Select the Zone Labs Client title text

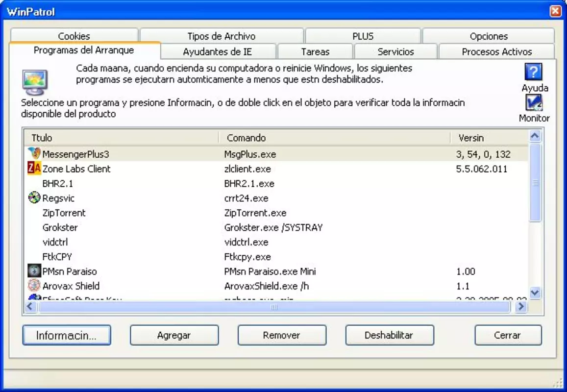76,169
